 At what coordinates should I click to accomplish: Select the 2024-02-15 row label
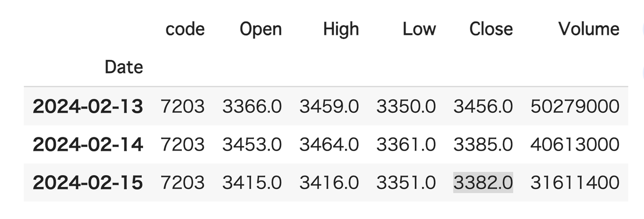tap(88, 182)
